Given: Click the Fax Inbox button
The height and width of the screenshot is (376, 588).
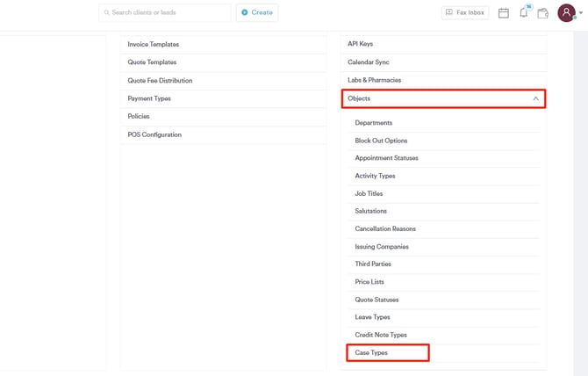Looking at the screenshot, I should tap(465, 13).
